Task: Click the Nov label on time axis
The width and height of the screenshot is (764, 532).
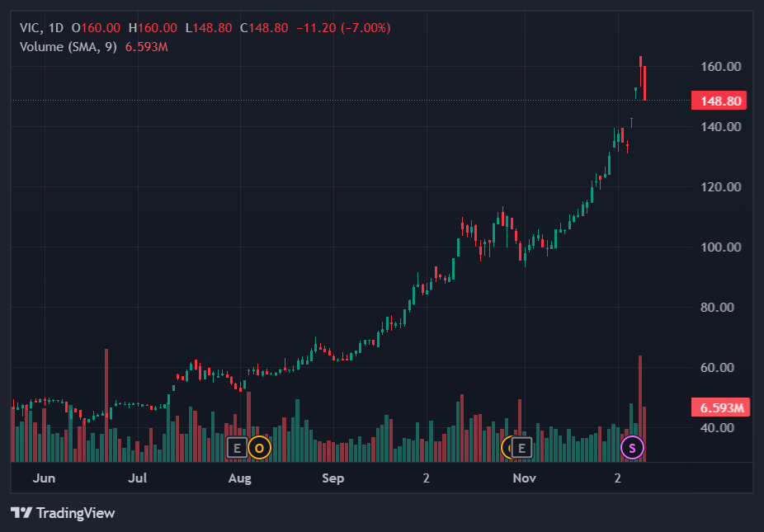Action: click(x=524, y=478)
